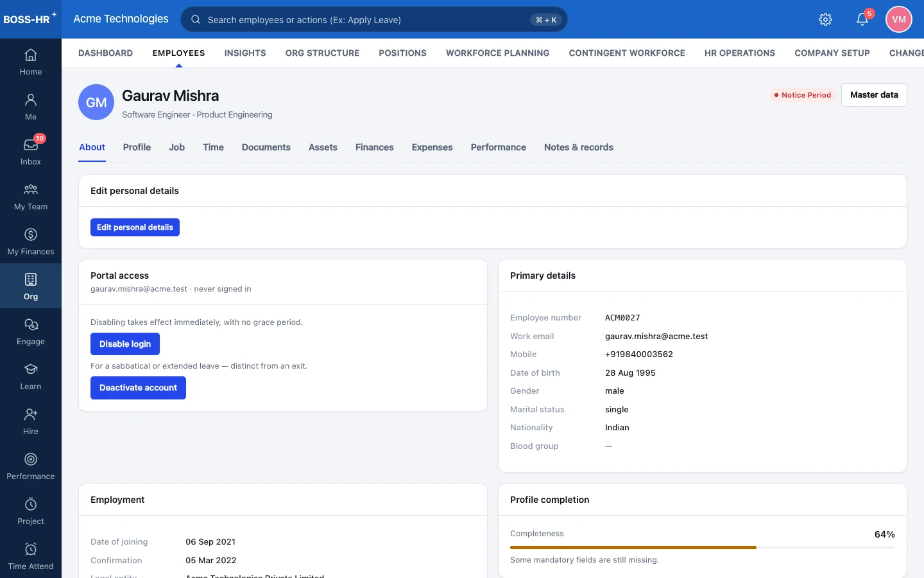Open ORG STRUCTURE navigation item
Viewport: 924px width, 578px height.
click(x=322, y=53)
